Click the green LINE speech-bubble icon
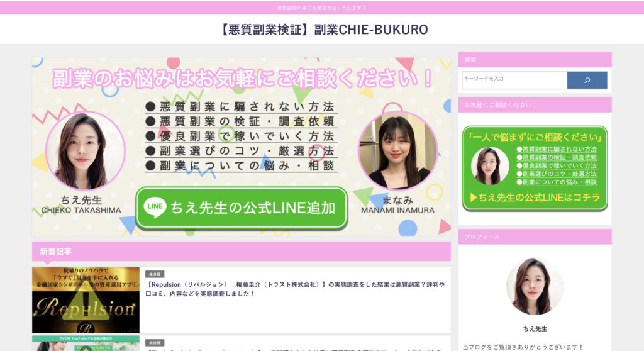Viewport: 644px width, 351px height. [x=155, y=208]
